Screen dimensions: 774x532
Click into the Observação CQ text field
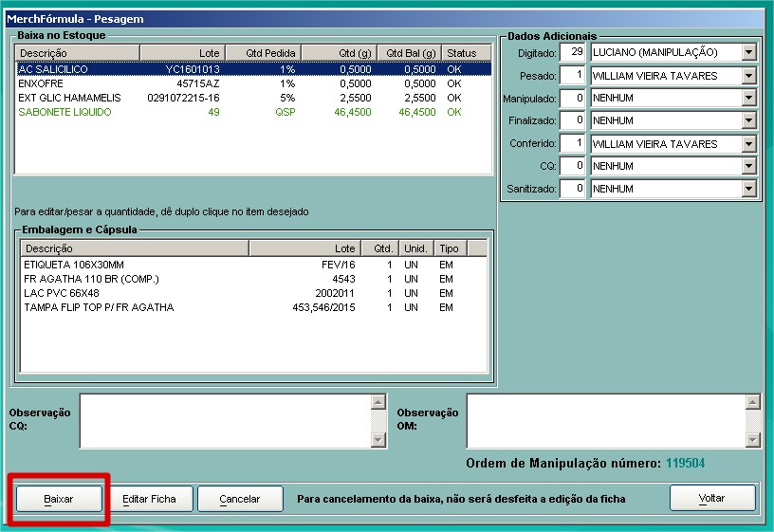click(225, 420)
